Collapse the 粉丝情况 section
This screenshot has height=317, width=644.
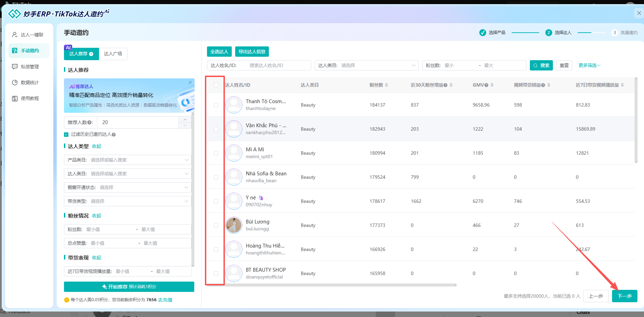click(97, 216)
